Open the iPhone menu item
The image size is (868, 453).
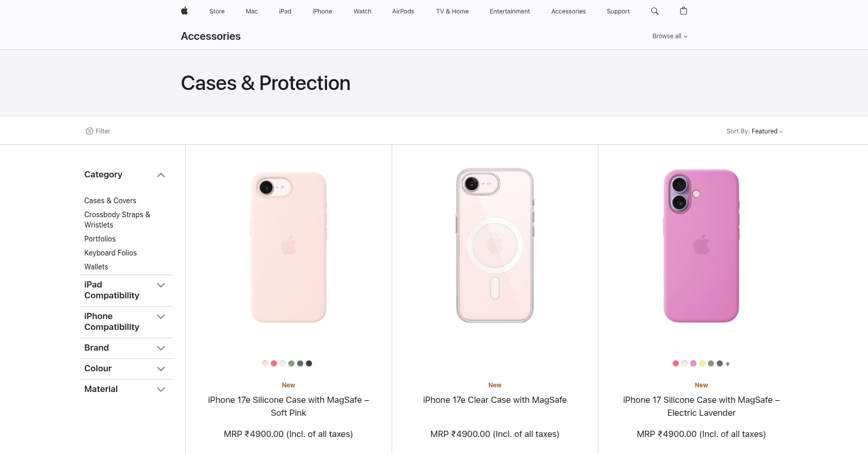pos(322,11)
